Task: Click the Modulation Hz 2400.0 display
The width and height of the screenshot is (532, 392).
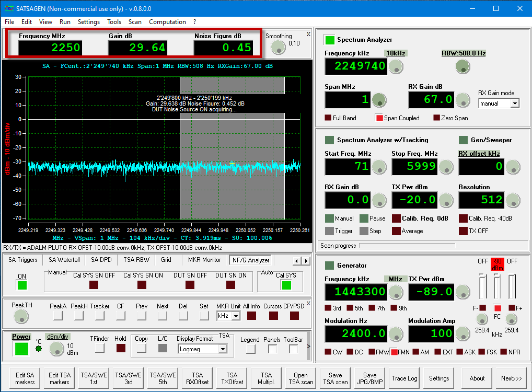Action: (355, 333)
